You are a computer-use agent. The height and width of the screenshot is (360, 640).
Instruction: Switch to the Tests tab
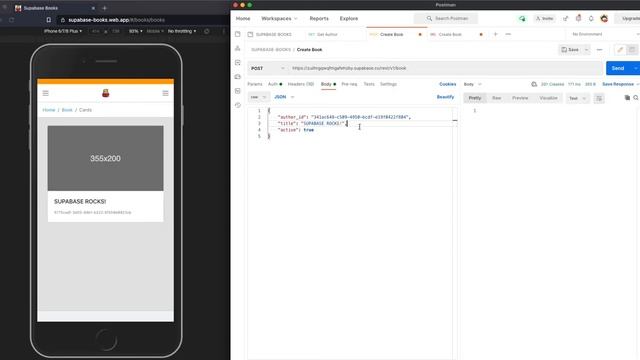click(x=369, y=84)
